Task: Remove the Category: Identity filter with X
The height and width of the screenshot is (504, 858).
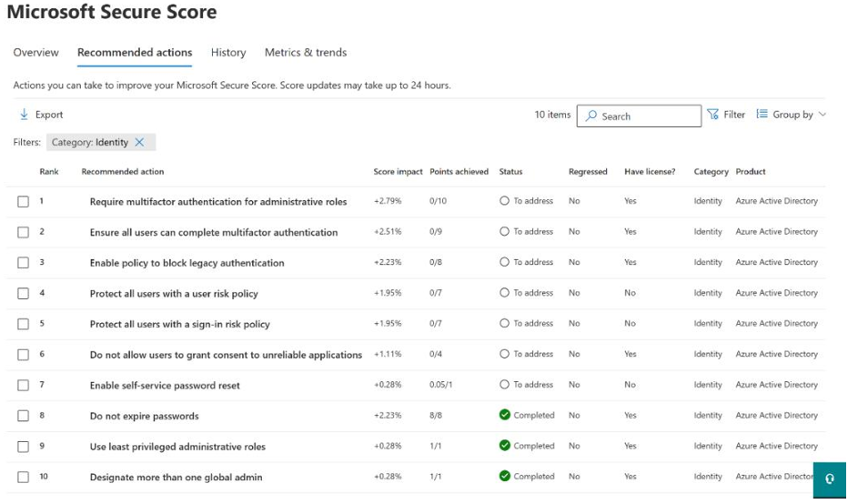Action: tap(139, 142)
